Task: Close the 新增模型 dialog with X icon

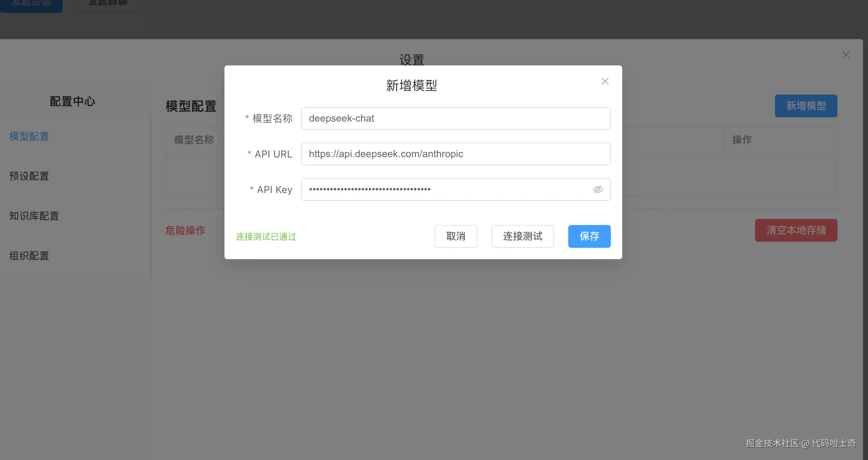Action: pyautogui.click(x=604, y=81)
